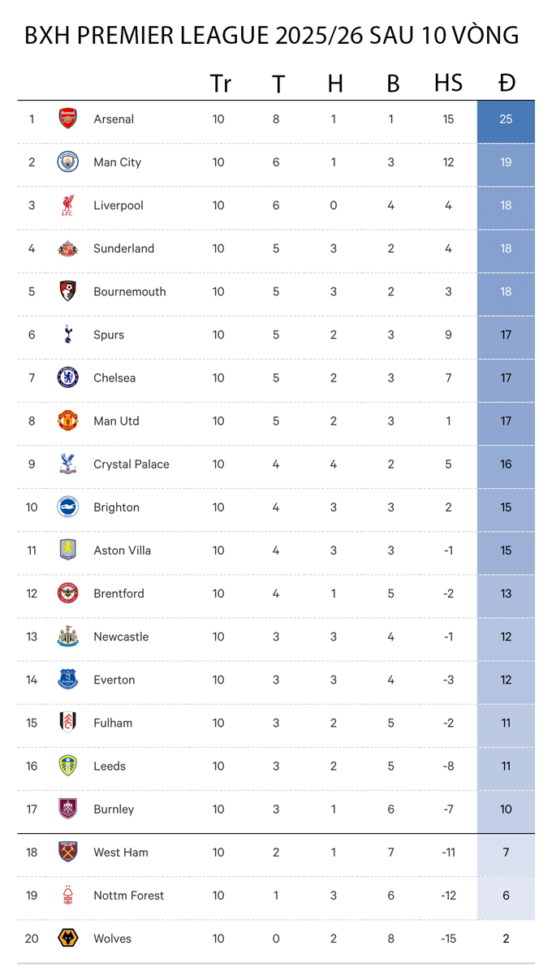The height and width of the screenshot is (980, 552).
Task: Click the Man City club badge
Action: (68, 162)
